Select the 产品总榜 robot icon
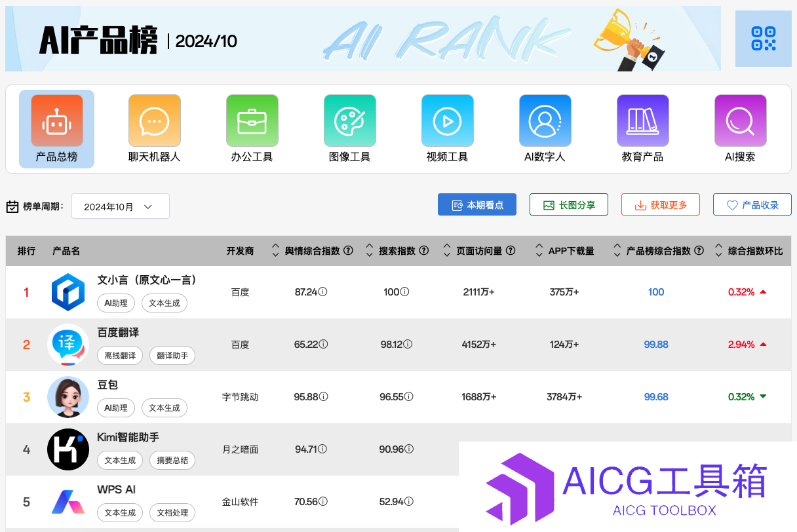Image resolution: width=797 pixels, height=532 pixels. 57,121
